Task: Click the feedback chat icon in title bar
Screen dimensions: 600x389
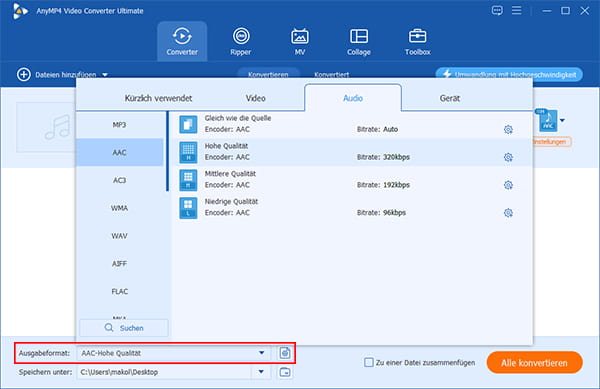Action: [x=497, y=10]
